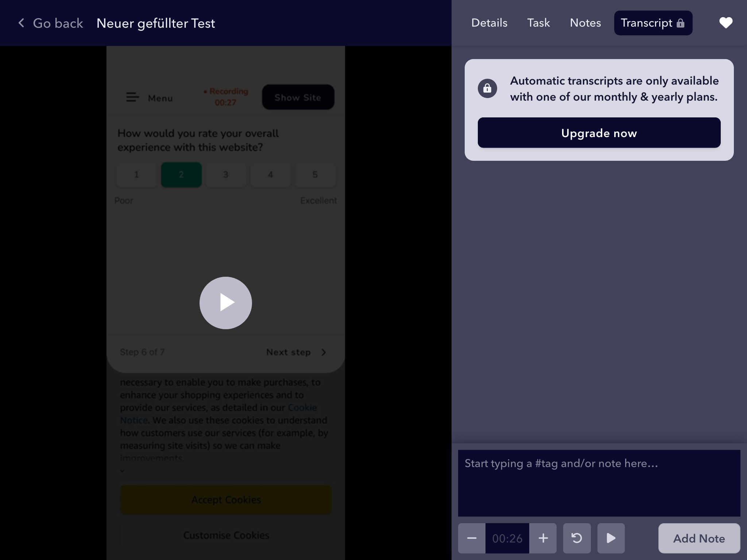Viewport: 747px width, 560px height.
Task: Click the small play icon near timestamp
Action: click(611, 538)
